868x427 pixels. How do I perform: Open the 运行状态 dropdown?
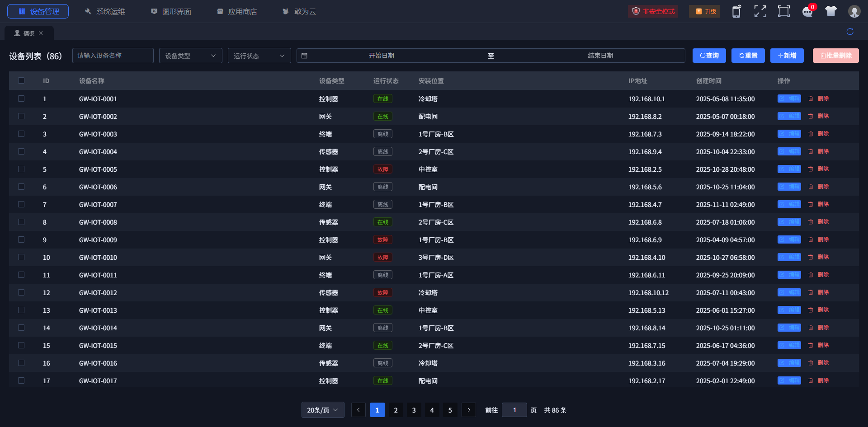(x=259, y=56)
